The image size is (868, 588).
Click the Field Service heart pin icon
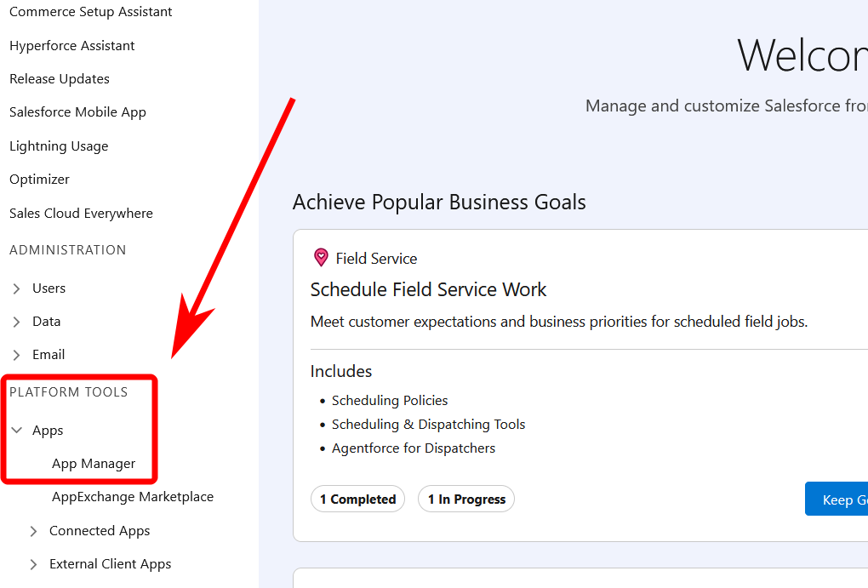tap(321, 258)
